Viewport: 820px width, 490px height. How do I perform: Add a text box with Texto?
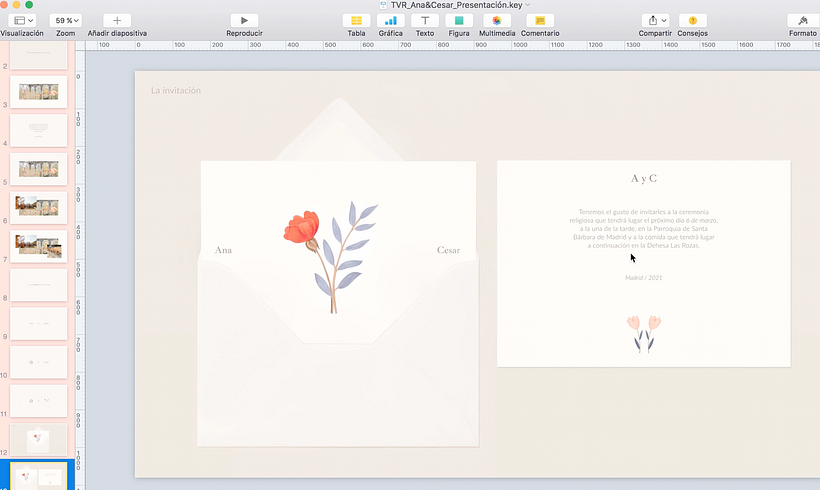(425, 20)
